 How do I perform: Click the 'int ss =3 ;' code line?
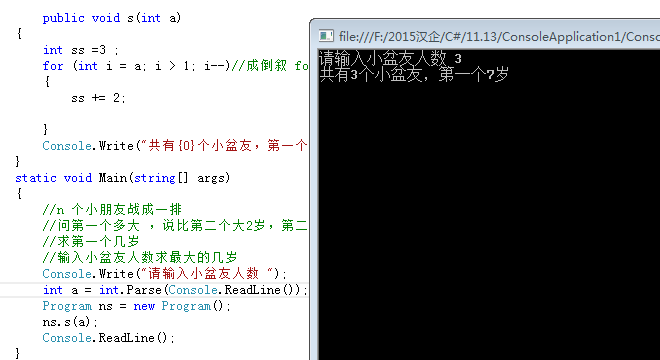coord(81,50)
